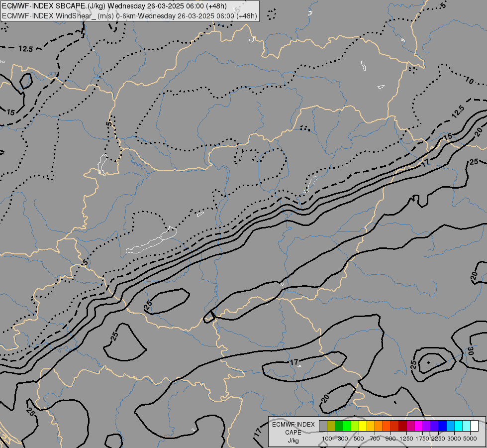487x448 pixels.
Task: Pick the magenta legend swatch
Action: (418, 426)
